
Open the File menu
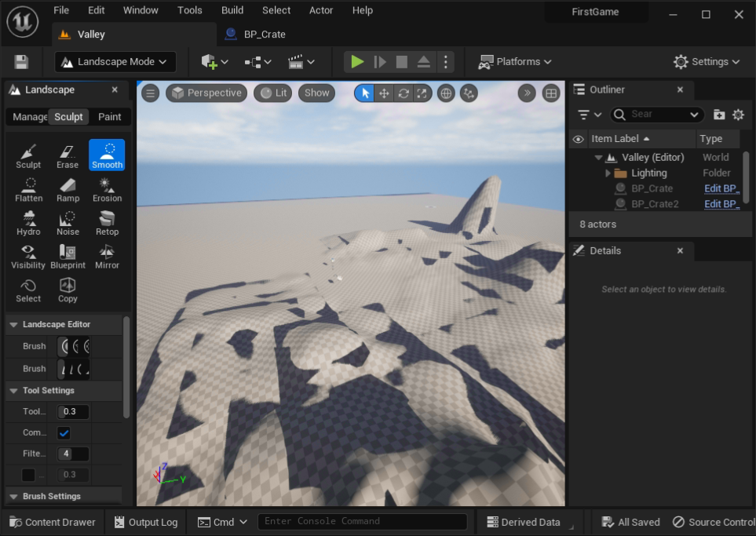coord(61,10)
